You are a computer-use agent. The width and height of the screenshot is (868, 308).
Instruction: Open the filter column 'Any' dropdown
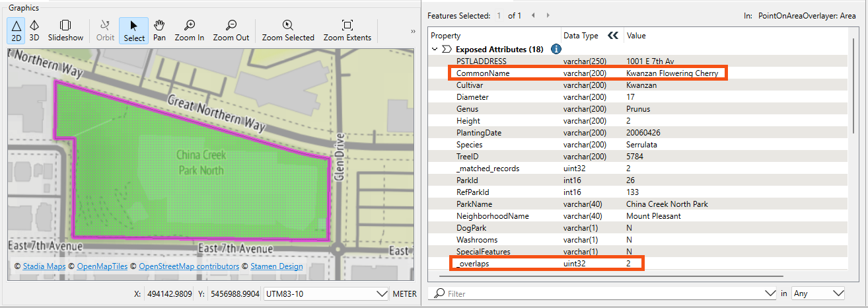[819, 293]
